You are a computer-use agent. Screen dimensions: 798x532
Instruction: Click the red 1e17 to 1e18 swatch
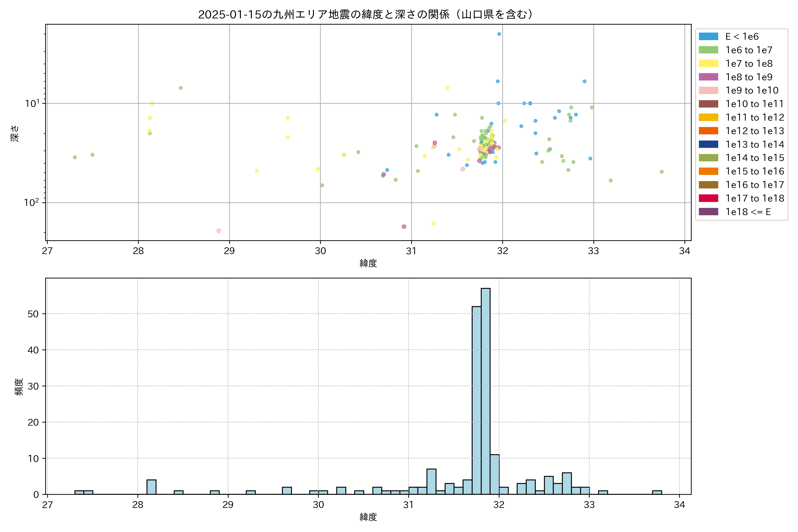[708, 198]
